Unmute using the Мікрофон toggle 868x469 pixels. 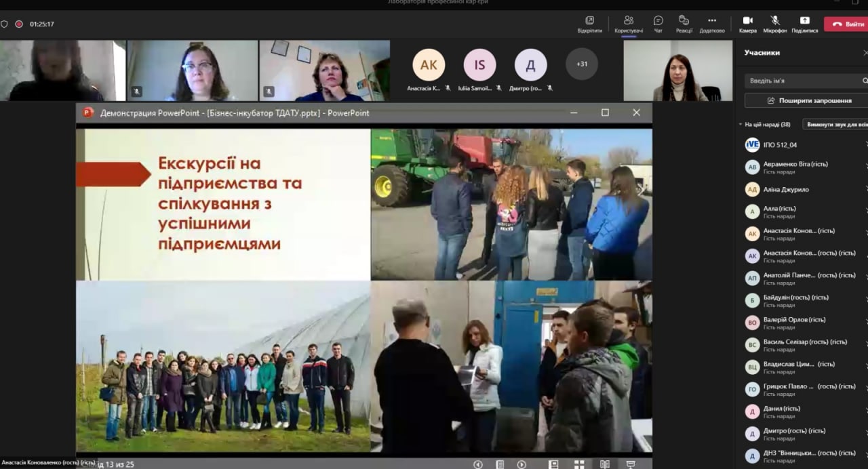pos(774,24)
